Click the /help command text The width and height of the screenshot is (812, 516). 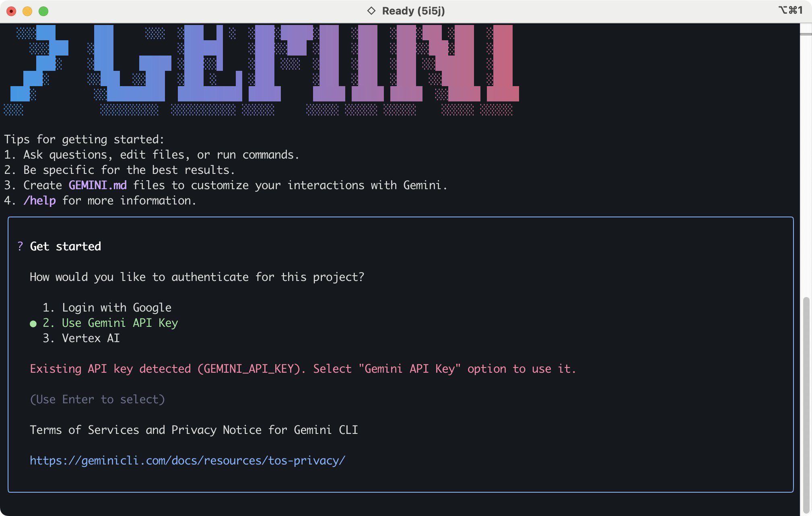[x=39, y=200]
